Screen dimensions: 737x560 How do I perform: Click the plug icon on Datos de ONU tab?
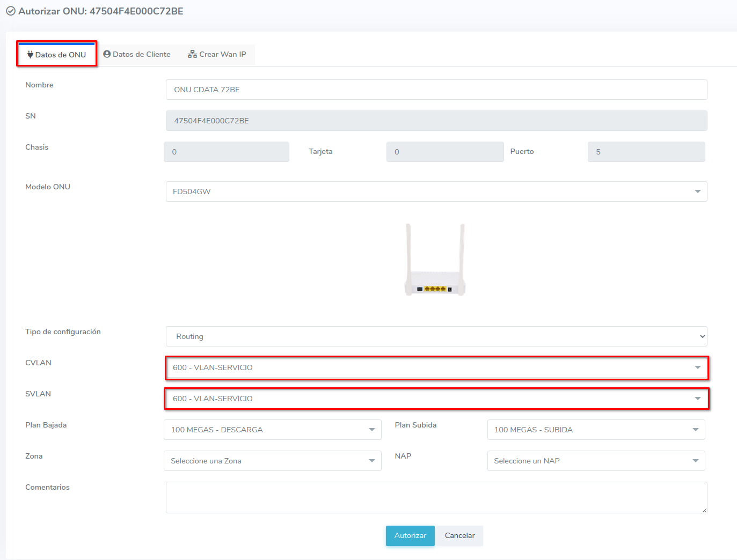tap(30, 55)
